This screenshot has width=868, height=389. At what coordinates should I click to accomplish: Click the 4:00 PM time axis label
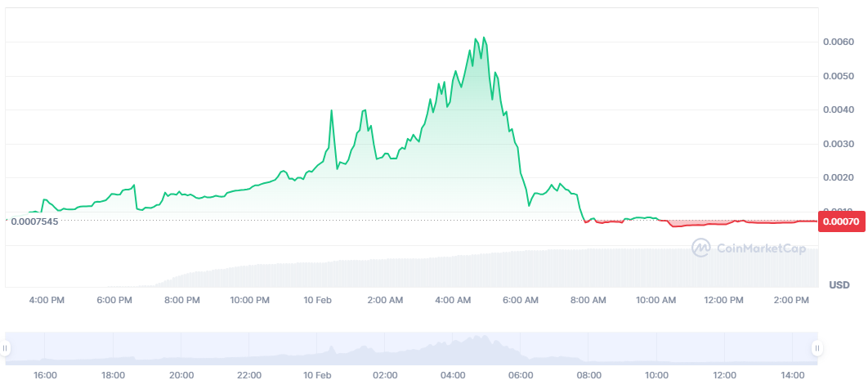click(46, 301)
